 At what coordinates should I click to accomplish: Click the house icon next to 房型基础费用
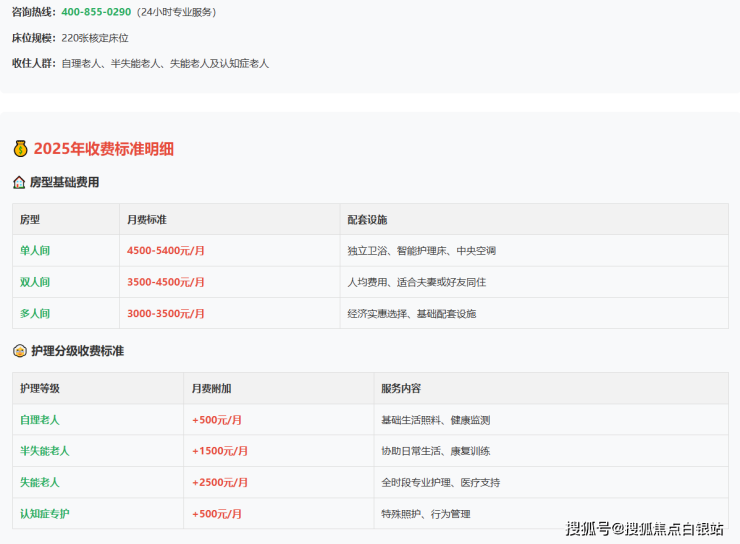coord(19,183)
